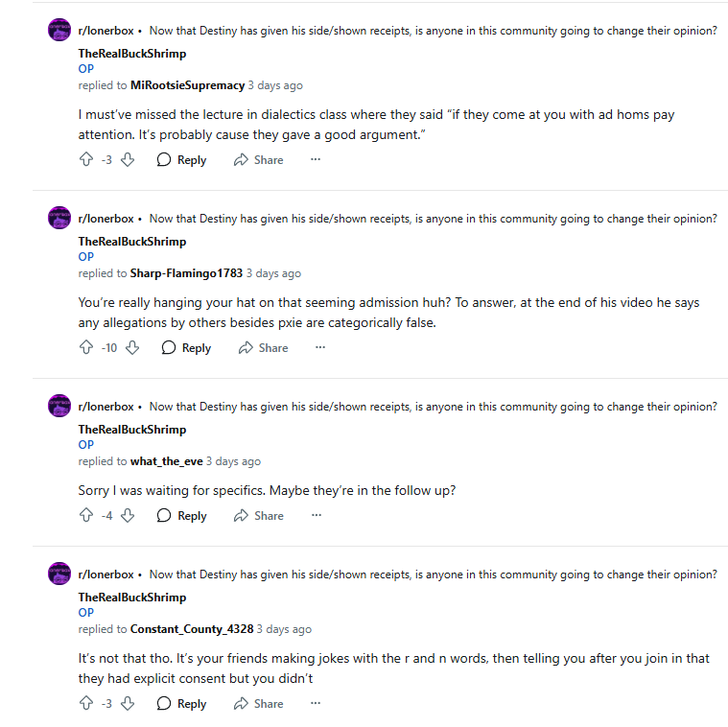Open more options on the Constant_County_4328 reply
Image resolution: width=728 pixels, height=727 pixels.
(316, 703)
